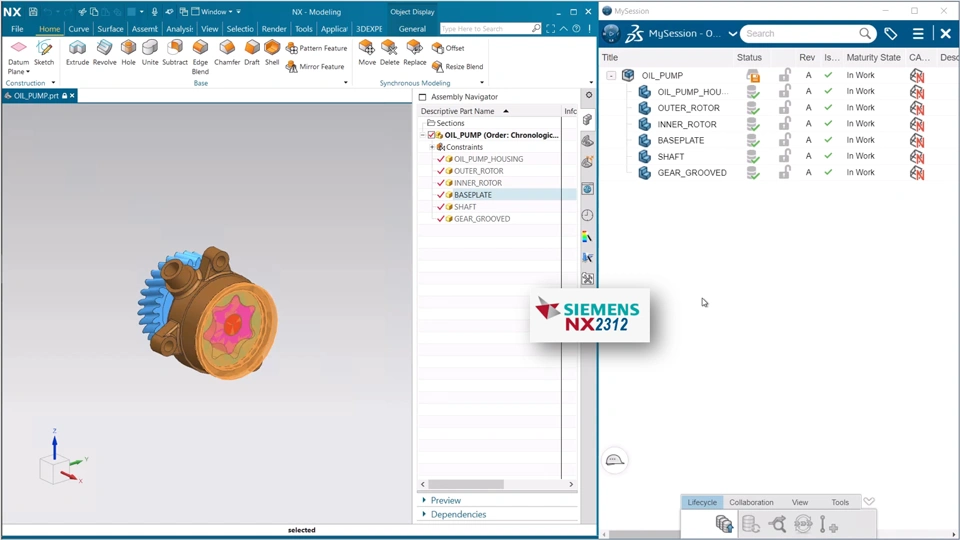Open the Sketch tool
Viewport: 960px width, 540px height.
[44, 52]
